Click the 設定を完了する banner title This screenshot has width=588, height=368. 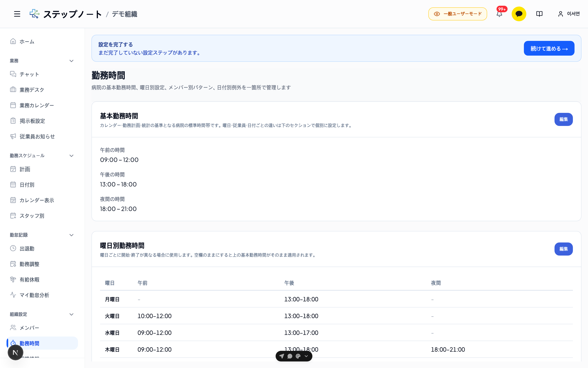(116, 45)
